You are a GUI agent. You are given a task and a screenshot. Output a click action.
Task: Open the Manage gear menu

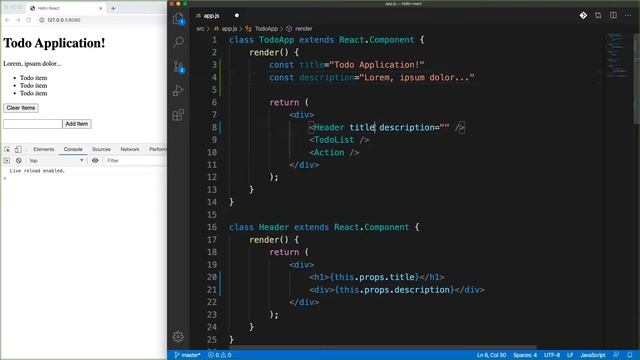point(178,336)
